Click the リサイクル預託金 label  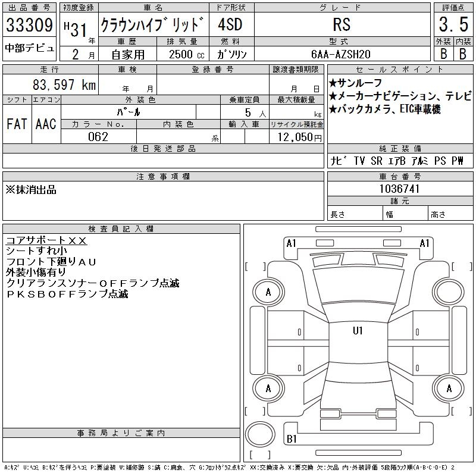(296, 124)
